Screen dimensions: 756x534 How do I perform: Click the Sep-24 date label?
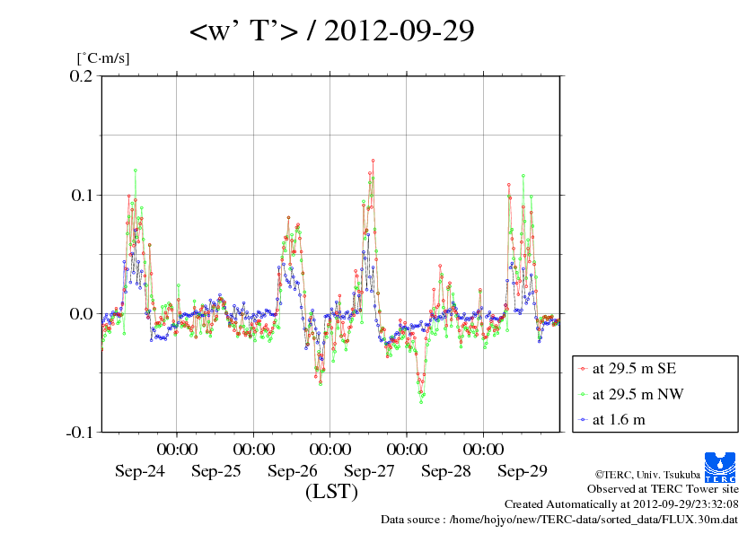pyautogui.click(x=140, y=471)
